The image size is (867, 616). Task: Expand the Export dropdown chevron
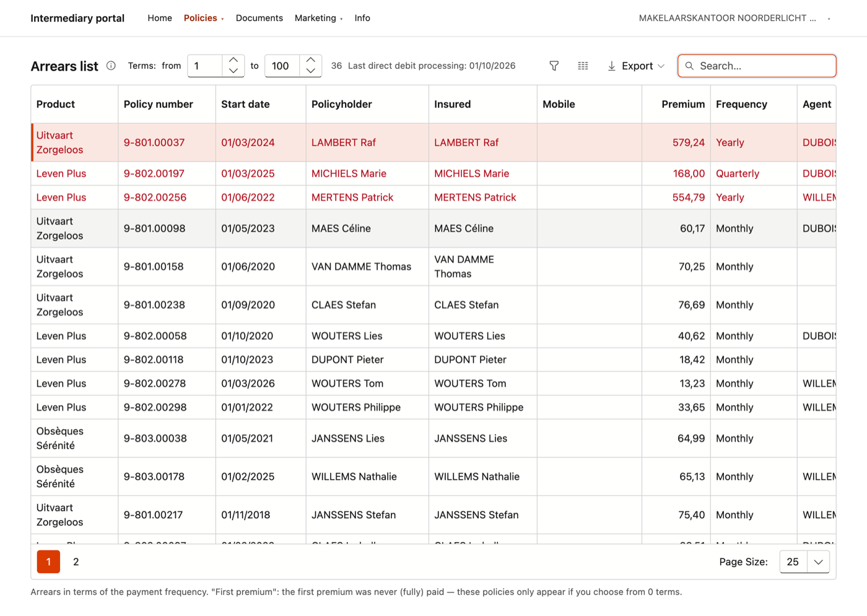(x=661, y=66)
